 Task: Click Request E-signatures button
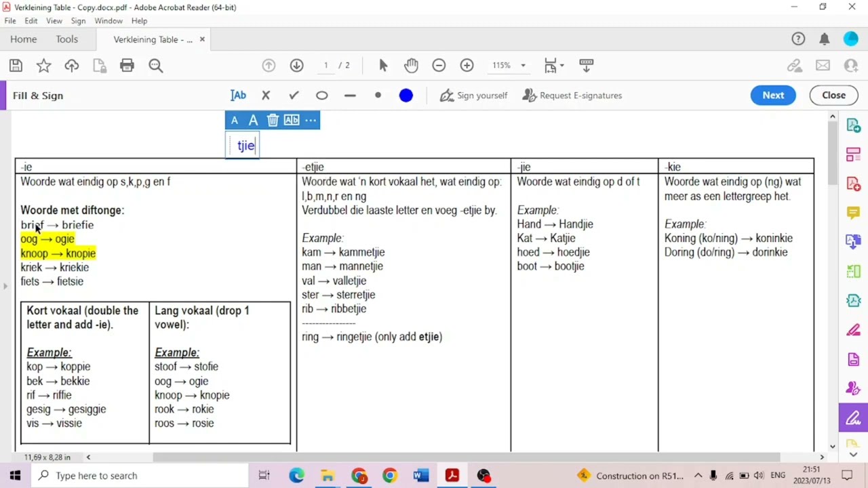coord(572,96)
